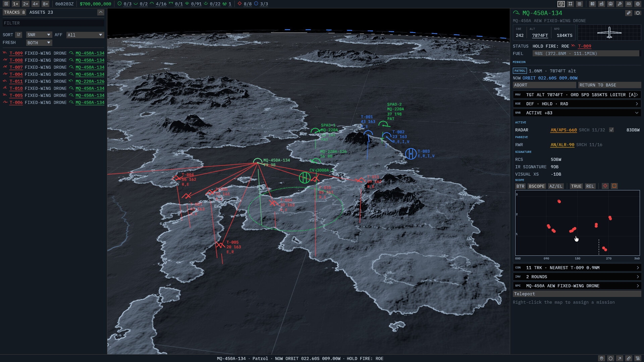The height and width of the screenshot is (362, 644).
Task: Set simulation speed to 2×
Action: coord(25,4)
